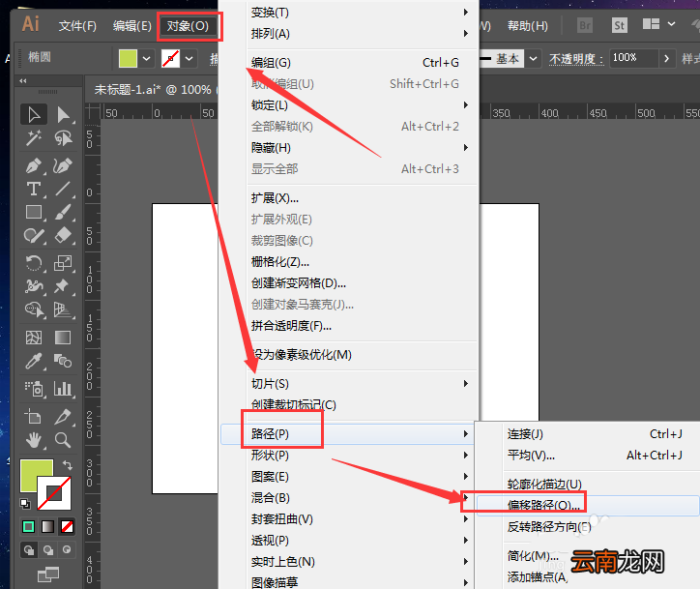Select the Pen tool
This screenshot has width=700, height=589.
coord(34,165)
